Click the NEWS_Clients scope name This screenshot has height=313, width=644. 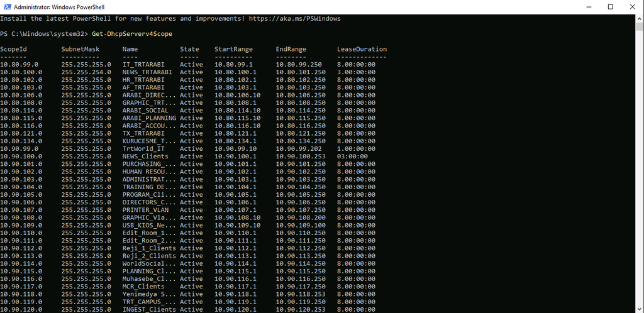pyautogui.click(x=145, y=156)
